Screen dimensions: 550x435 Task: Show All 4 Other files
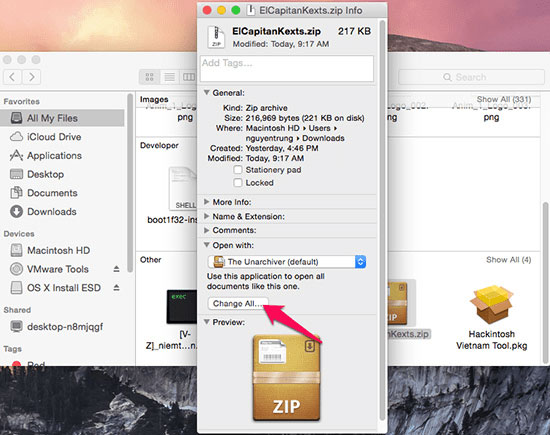coord(509,260)
